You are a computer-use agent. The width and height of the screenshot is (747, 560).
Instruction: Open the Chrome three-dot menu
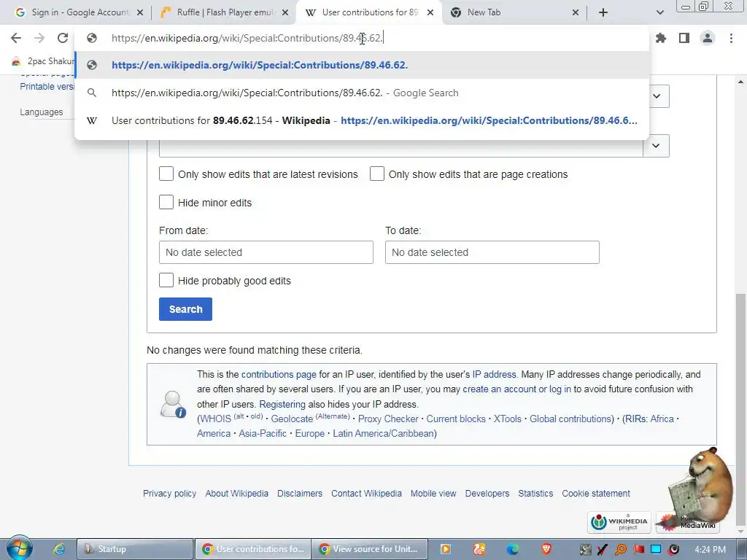click(731, 38)
